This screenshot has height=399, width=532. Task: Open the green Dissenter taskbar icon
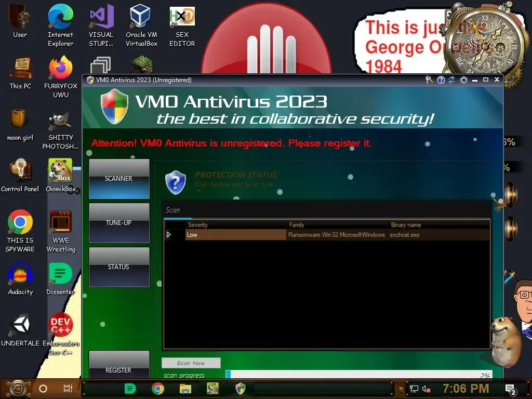(x=130, y=389)
